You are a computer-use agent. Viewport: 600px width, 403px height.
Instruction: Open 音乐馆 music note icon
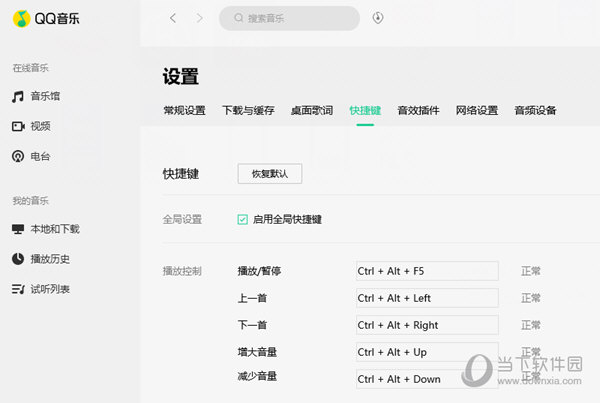[18, 96]
